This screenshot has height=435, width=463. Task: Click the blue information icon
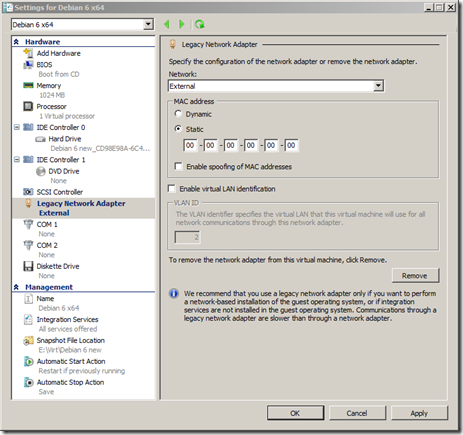[174, 294]
